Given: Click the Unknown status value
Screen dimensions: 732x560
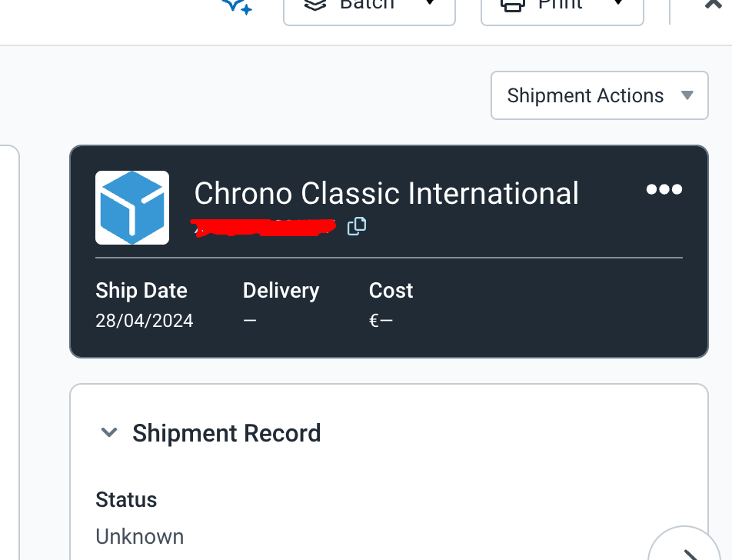Looking at the screenshot, I should pos(140,537).
